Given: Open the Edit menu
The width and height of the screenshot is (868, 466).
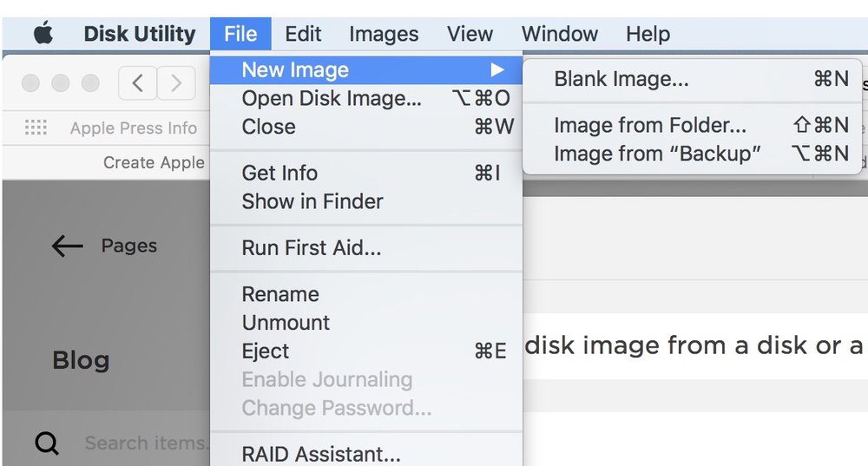Looking at the screenshot, I should 303,34.
